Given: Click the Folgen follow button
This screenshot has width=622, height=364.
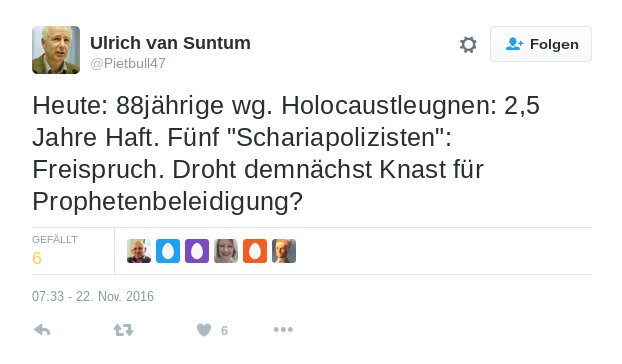Looking at the screenshot, I should (541, 44).
